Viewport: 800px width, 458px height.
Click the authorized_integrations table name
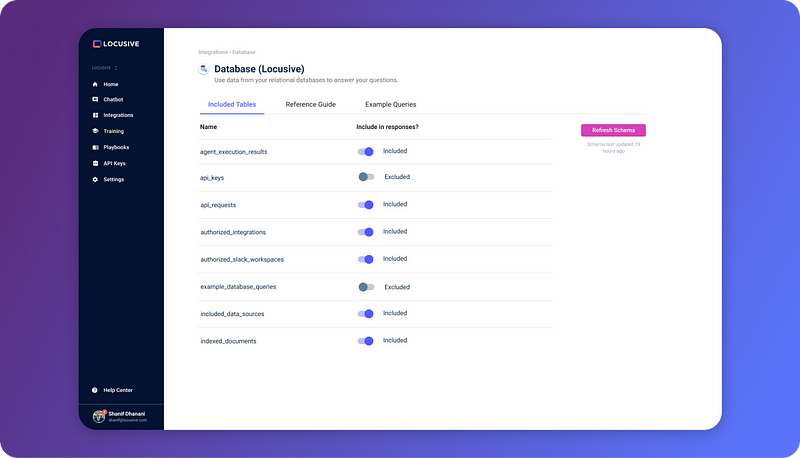click(233, 232)
